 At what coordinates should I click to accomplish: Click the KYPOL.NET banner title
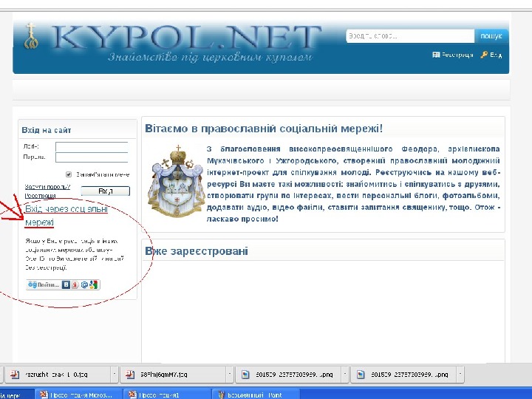point(186,37)
